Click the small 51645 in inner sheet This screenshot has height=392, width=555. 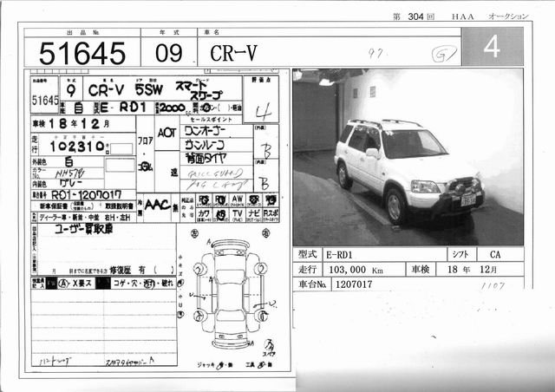pos(45,101)
